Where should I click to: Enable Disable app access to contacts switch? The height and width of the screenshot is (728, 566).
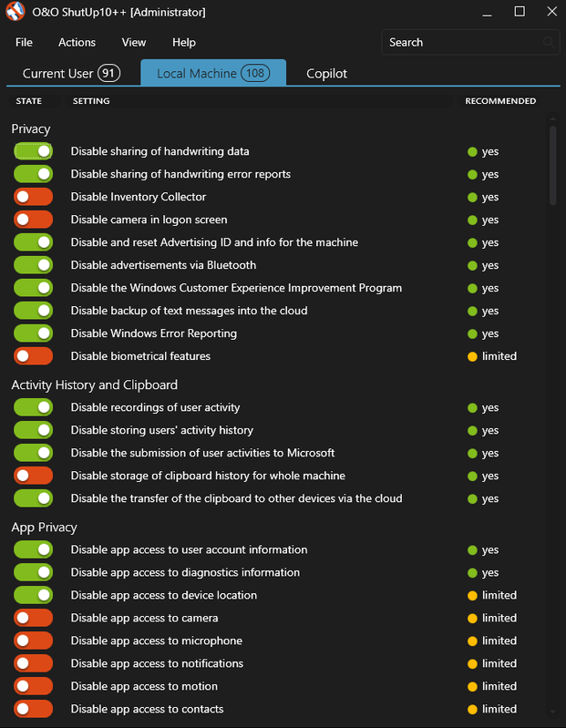pos(33,709)
